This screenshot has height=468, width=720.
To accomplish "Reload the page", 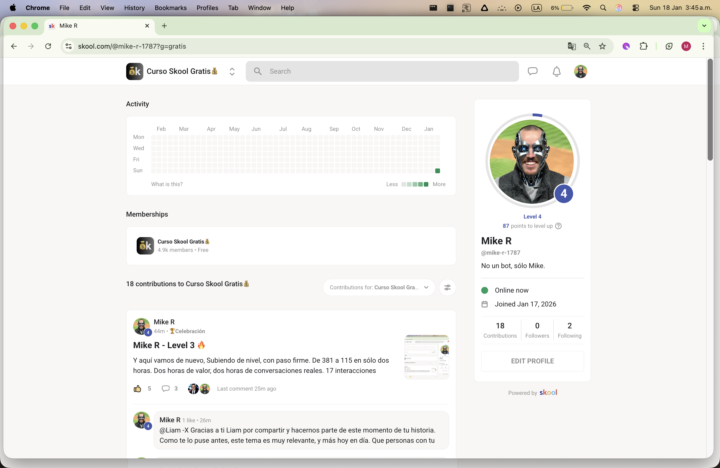I will pos(48,46).
